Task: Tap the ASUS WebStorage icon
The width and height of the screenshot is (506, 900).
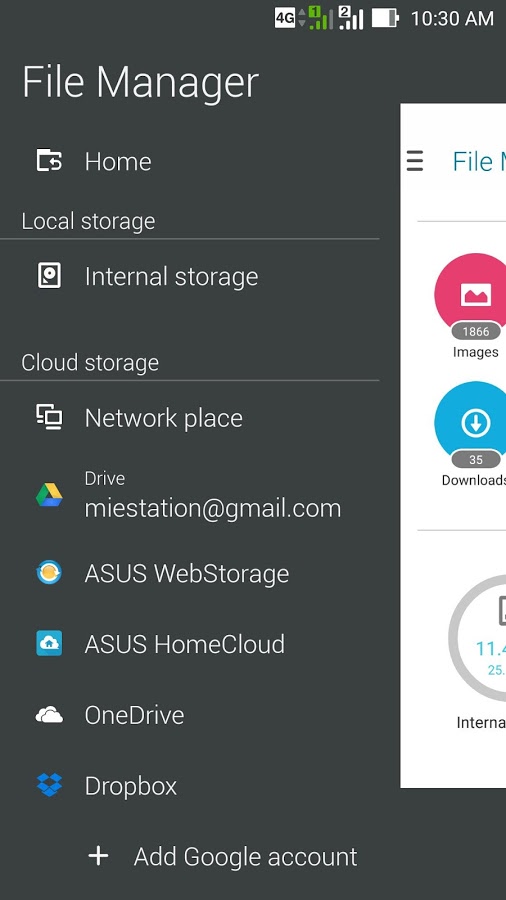Action: tap(49, 573)
